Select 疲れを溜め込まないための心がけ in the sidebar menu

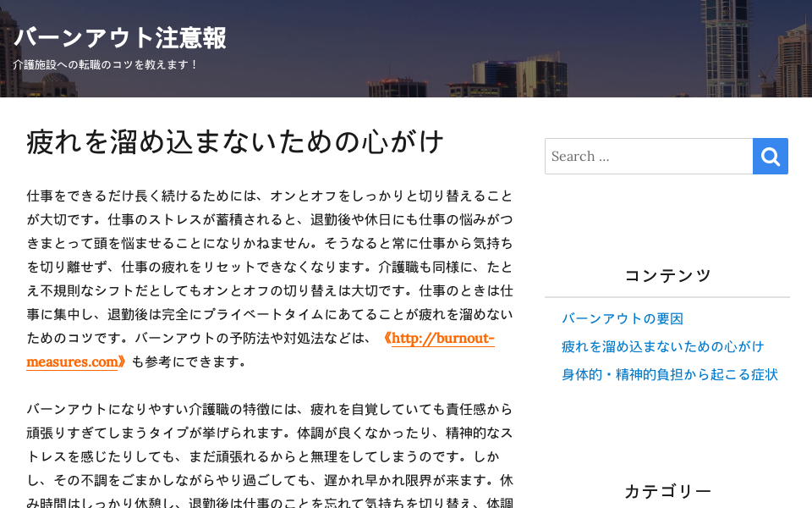click(x=662, y=346)
